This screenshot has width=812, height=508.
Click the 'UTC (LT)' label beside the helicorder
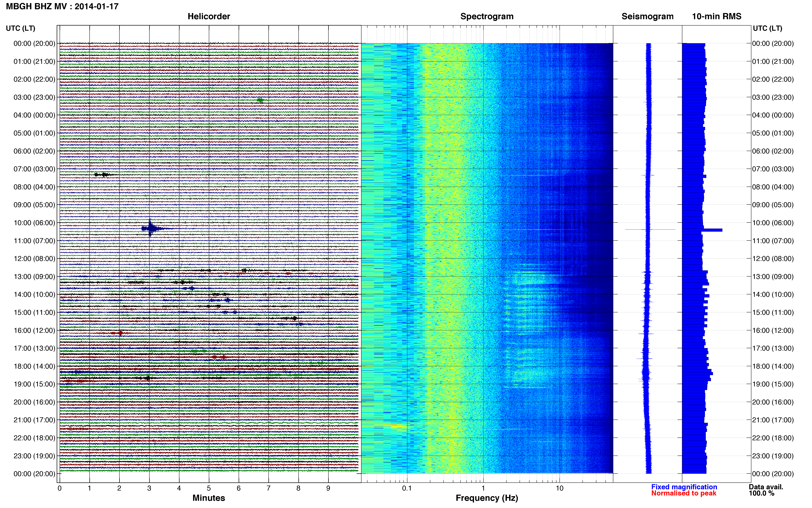click(21, 28)
